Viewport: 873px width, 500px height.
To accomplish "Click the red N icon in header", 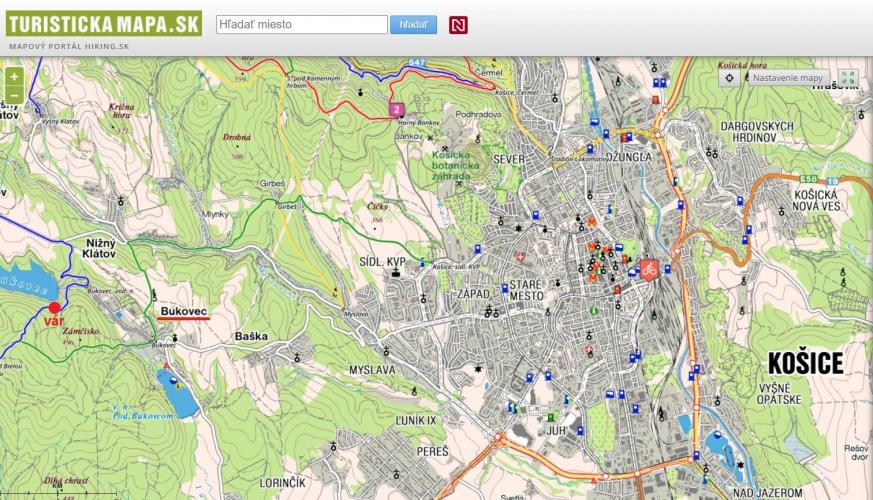I will coord(458,25).
